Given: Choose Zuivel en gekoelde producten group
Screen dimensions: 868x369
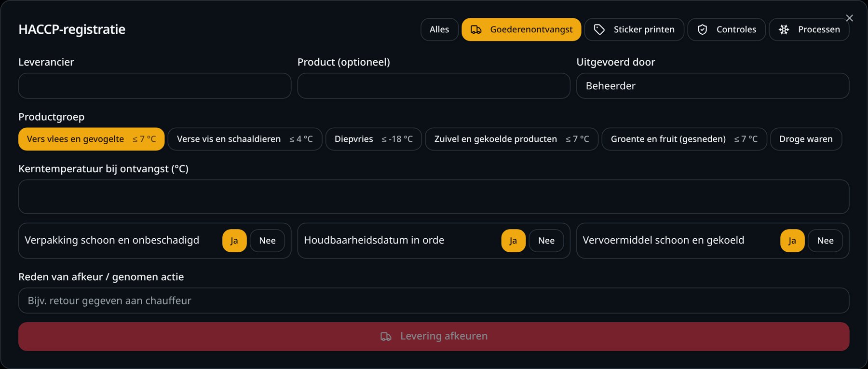Looking at the screenshot, I should pyautogui.click(x=512, y=139).
